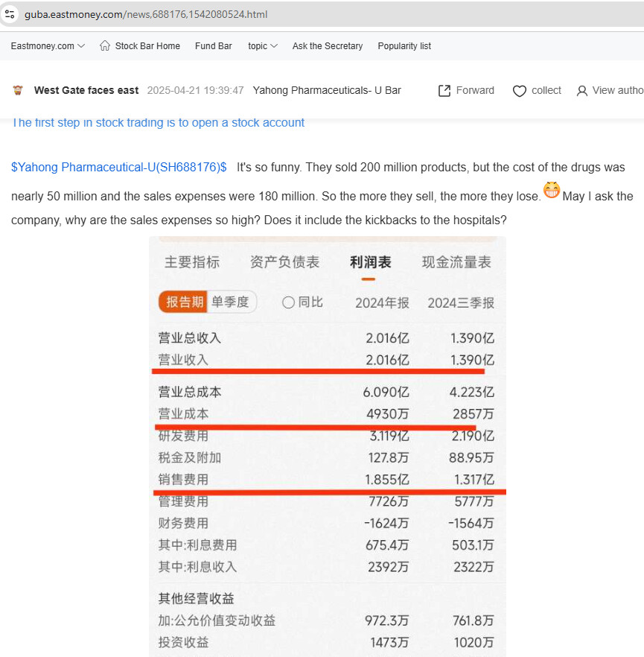Open West Gate faces east profile
This screenshot has width=644, height=657.
[x=86, y=90]
